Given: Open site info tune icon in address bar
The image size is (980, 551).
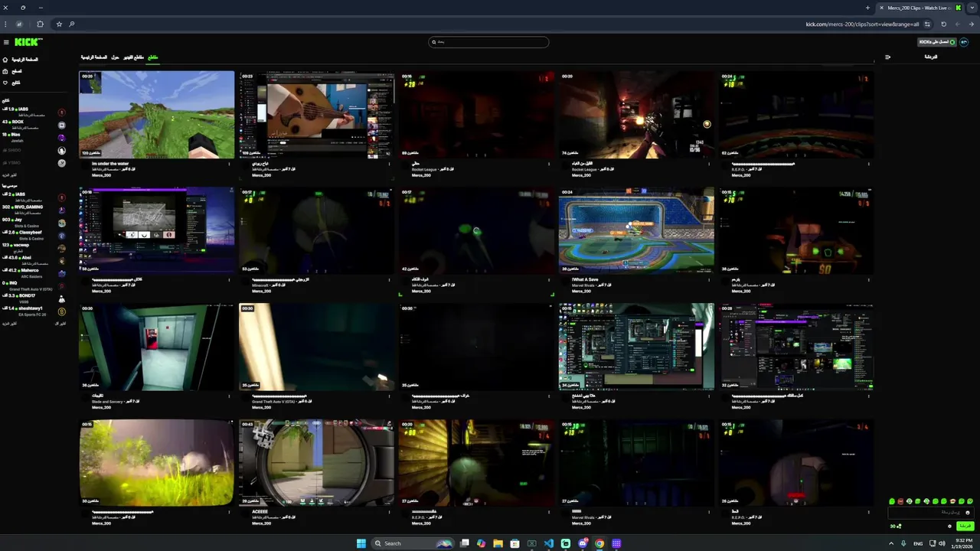Looking at the screenshot, I should point(927,24).
